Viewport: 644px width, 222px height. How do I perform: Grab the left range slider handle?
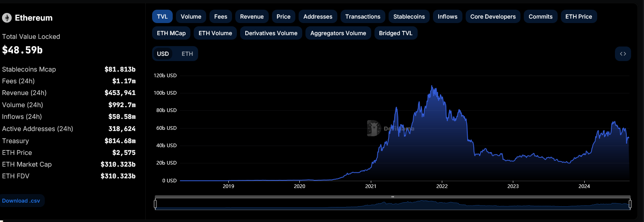[x=155, y=204]
